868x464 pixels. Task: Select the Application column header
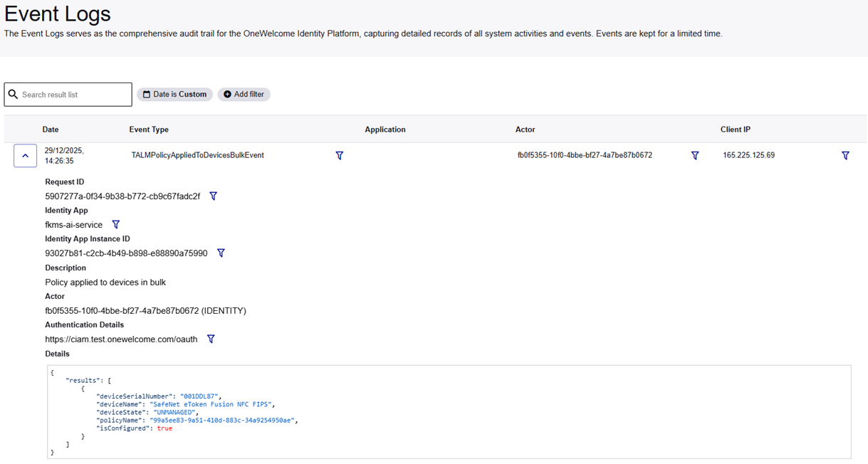pos(385,130)
